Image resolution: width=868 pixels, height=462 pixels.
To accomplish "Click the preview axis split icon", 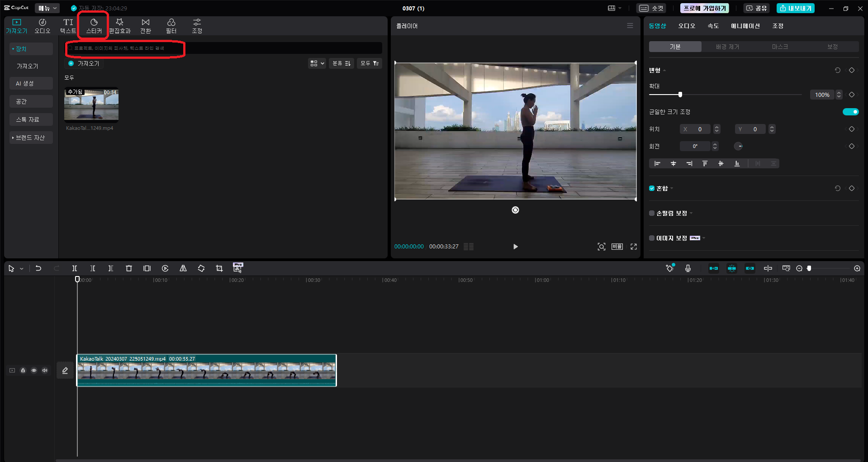I will 768,268.
